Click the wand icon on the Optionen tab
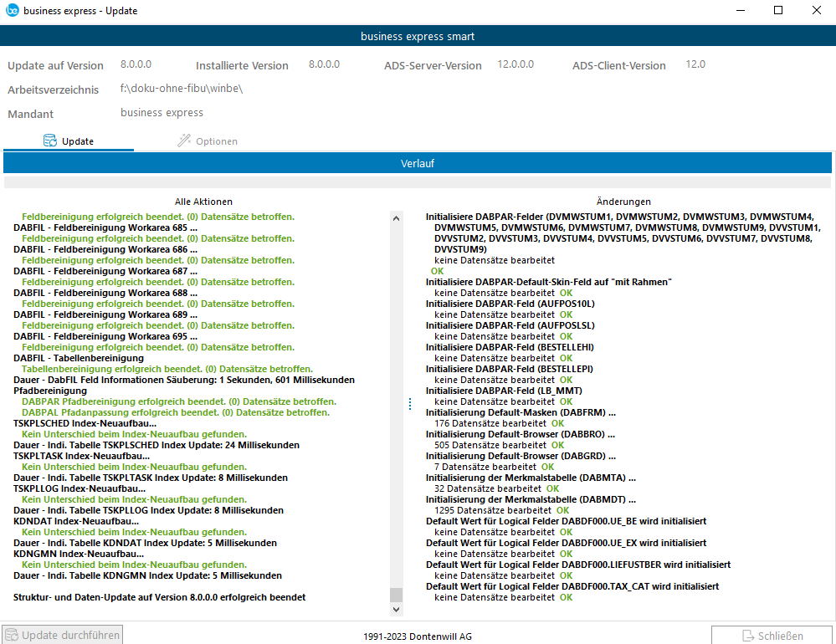836x644 pixels. click(184, 141)
